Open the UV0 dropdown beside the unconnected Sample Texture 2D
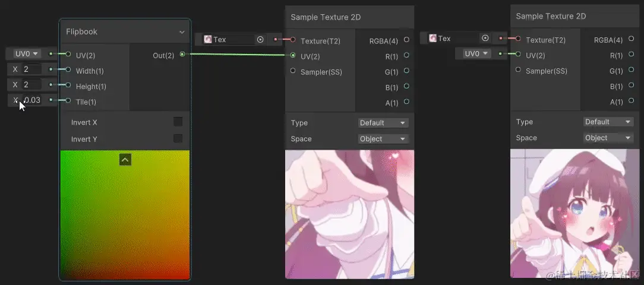Viewport: 644px width, 285px height. pyautogui.click(x=477, y=53)
